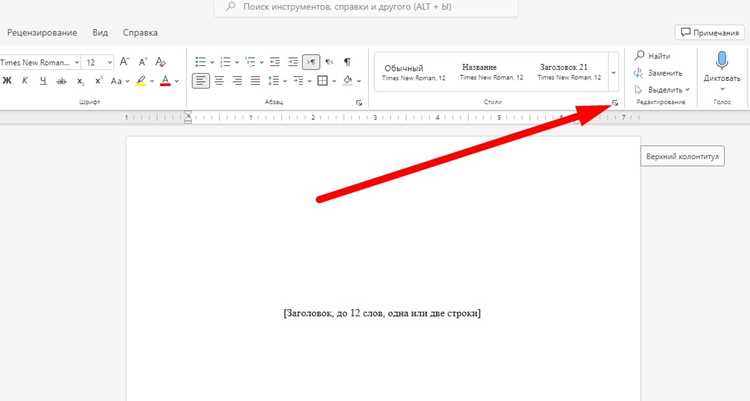Open the line spacing options

click(276, 81)
